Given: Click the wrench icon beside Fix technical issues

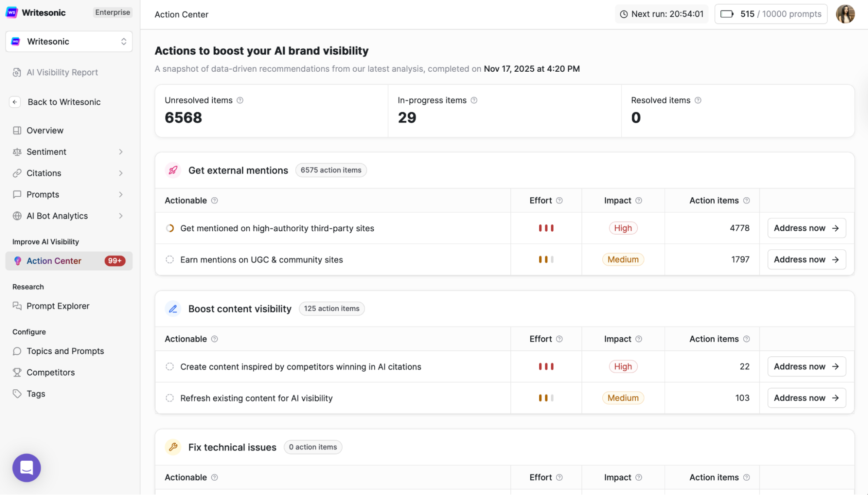Looking at the screenshot, I should pyautogui.click(x=173, y=447).
